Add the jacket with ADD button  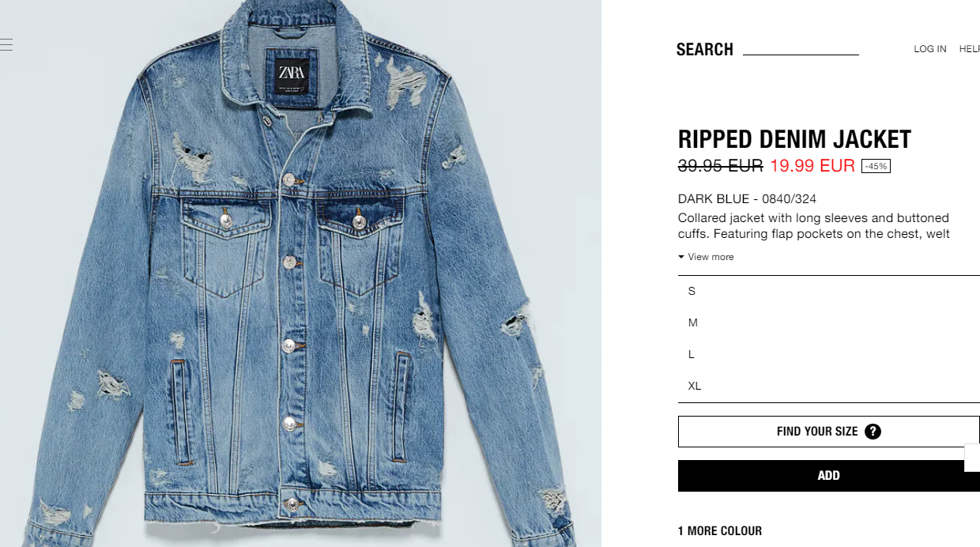click(829, 476)
